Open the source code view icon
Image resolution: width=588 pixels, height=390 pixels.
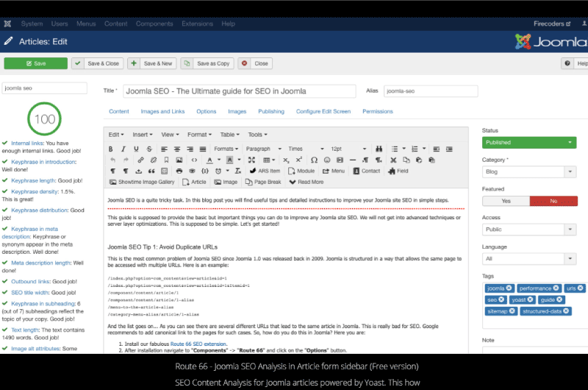pos(194,160)
